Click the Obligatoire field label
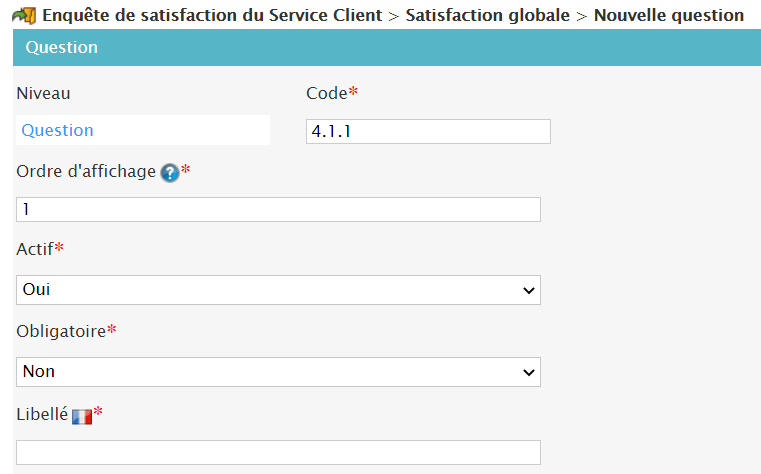The width and height of the screenshot is (761, 474). (x=61, y=330)
